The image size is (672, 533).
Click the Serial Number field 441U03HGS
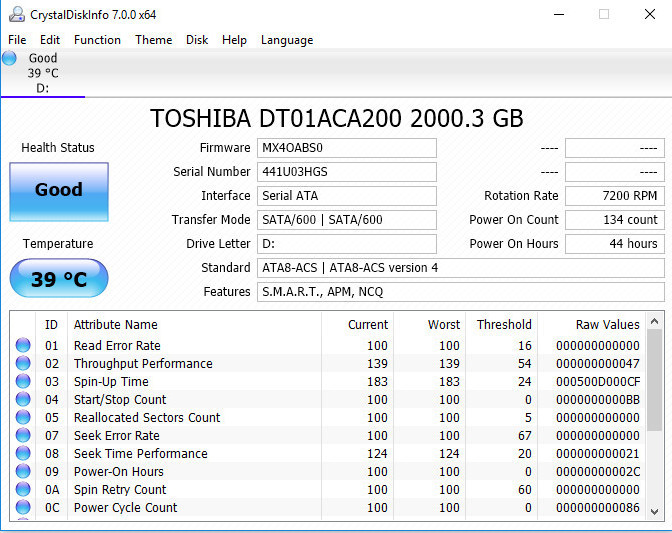click(347, 172)
